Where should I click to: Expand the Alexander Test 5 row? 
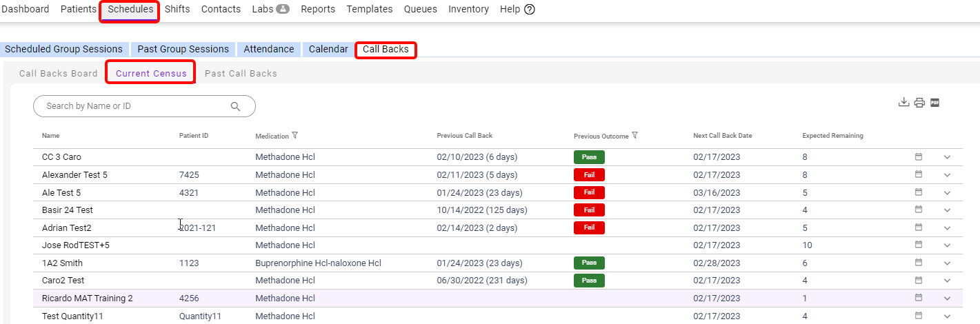point(947,175)
